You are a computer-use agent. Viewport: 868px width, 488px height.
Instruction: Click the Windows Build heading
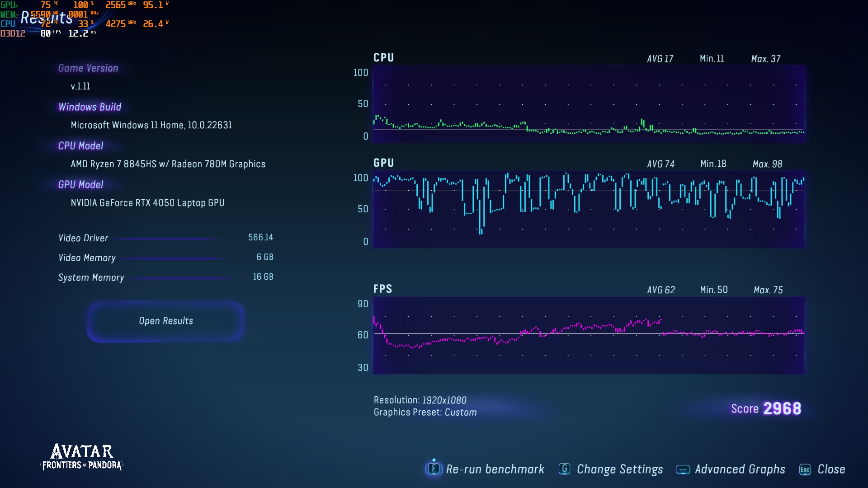(90, 107)
